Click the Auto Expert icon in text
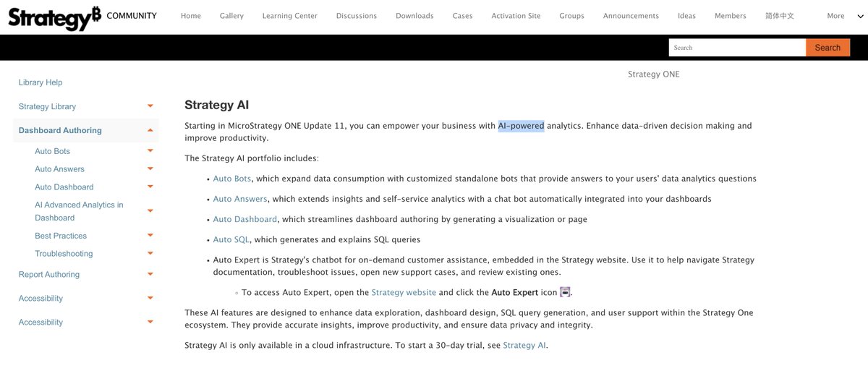 (x=565, y=292)
